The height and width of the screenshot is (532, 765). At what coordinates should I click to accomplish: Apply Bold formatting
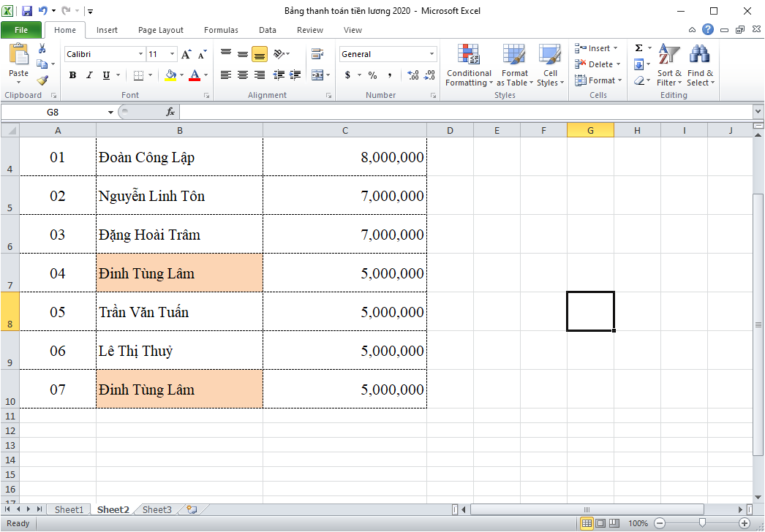point(72,75)
